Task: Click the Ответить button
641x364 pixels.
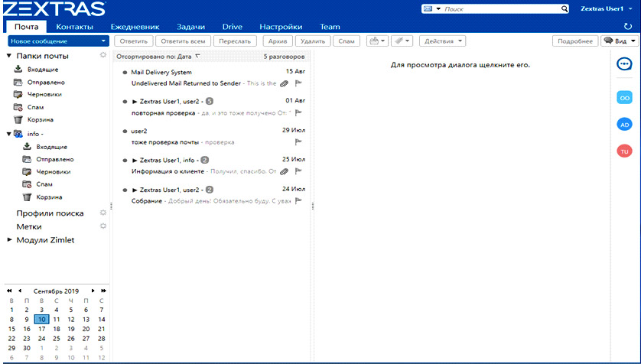Action: point(134,41)
